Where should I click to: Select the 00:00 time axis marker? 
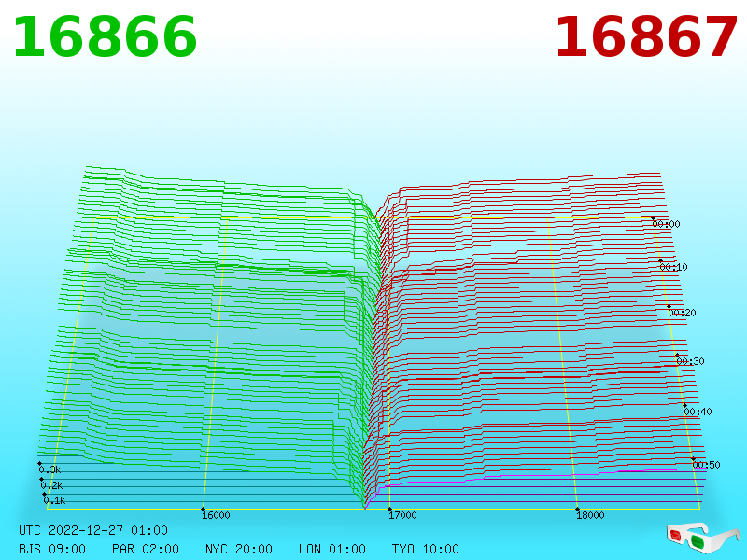point(666,224)
